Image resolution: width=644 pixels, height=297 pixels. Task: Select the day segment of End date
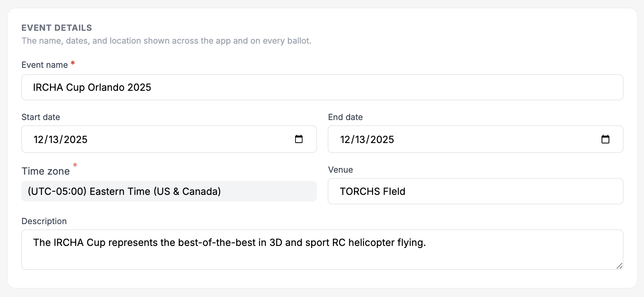[x=360, y=140]
